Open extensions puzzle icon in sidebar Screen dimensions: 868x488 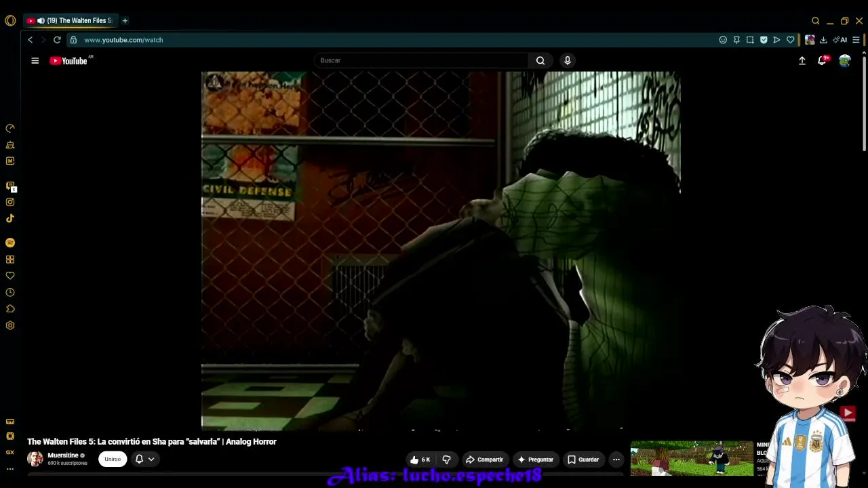[x=10, y=309]
